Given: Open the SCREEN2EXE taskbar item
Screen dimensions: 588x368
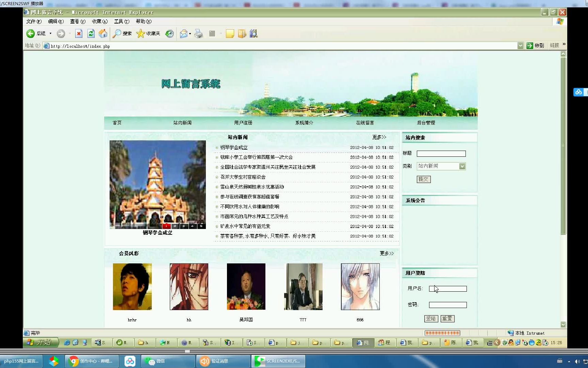Looking at the screenshot, I should [278, 361].
